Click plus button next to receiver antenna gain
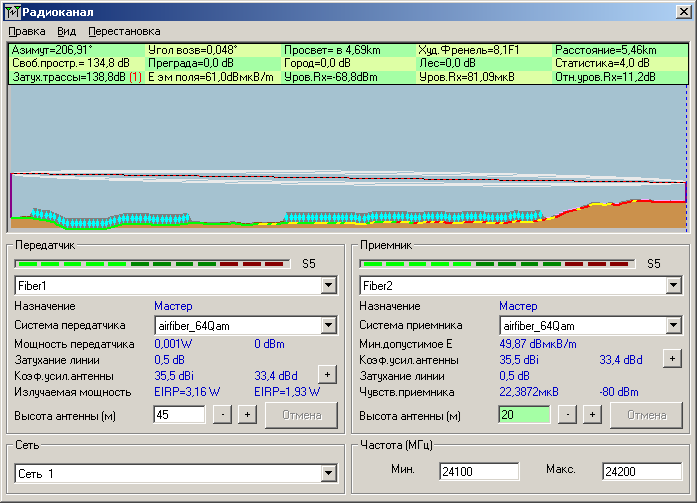Viewport: 697px width, 503px height. pyautogui.click(x=672, y=358)
